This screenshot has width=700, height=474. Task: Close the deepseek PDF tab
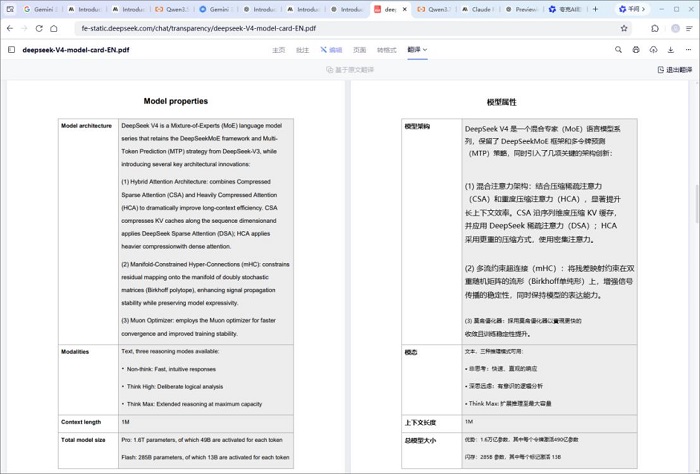click(405, 9)
